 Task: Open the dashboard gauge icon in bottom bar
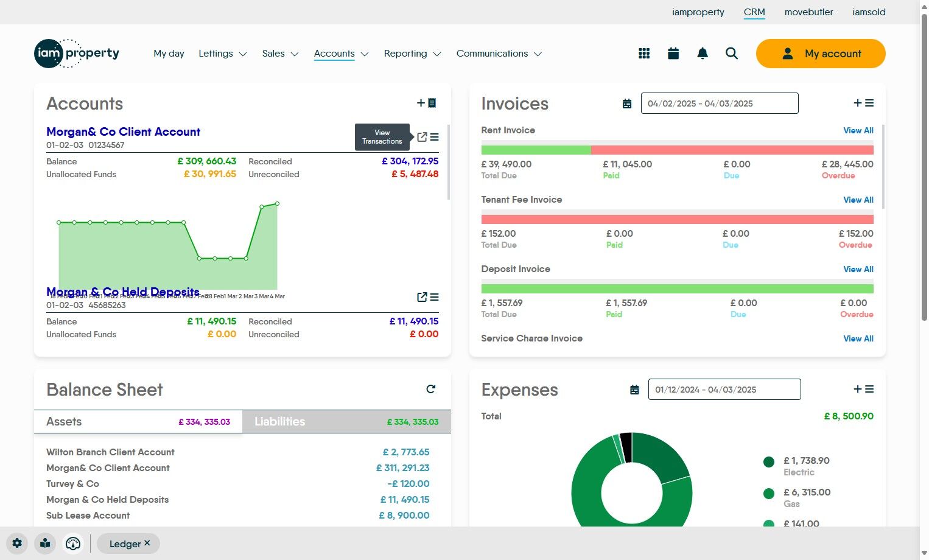(73, 544)
